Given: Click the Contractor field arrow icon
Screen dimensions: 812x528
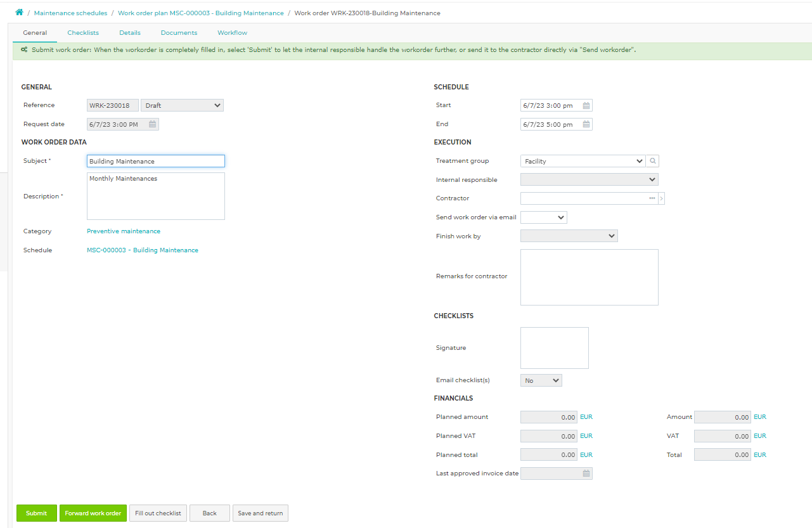Looking at the screenshot, I should click(x=662, y=198).
